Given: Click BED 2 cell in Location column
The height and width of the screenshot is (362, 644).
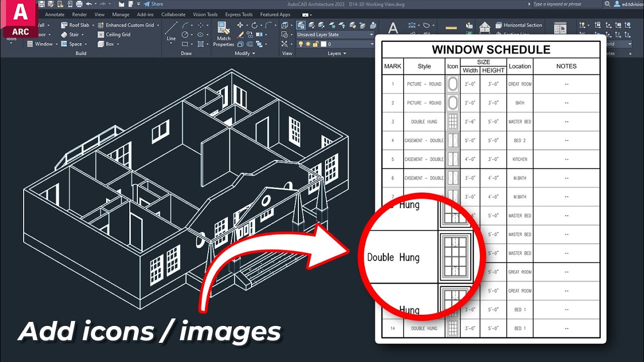Looking at the screenshot, I should pyautogui.click(x=520, y=141).
